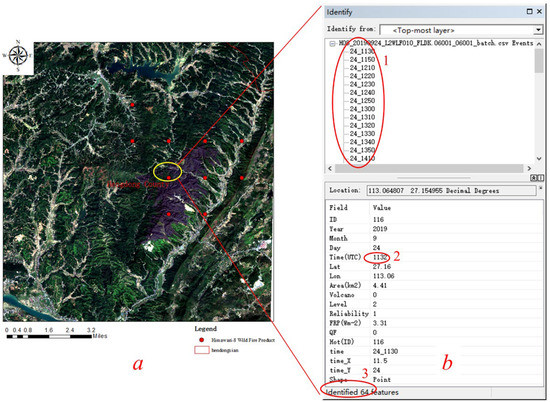Click the horizontal scrollbar right arrow
550x402 pixels.
pos(529,168)
